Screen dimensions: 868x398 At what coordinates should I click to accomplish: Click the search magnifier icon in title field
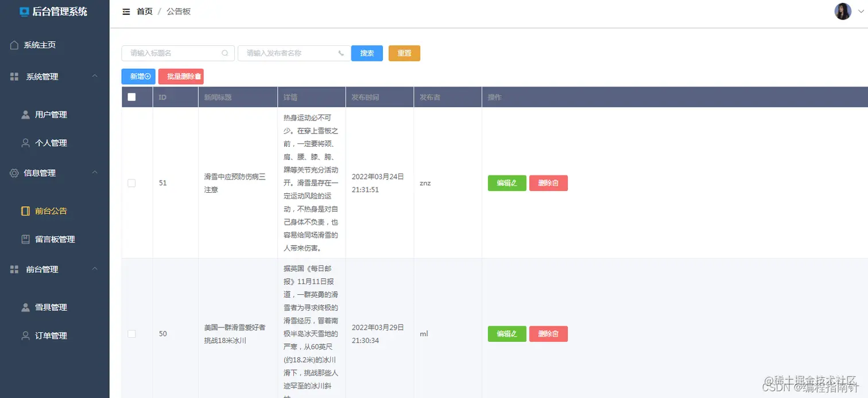[225, 53]
